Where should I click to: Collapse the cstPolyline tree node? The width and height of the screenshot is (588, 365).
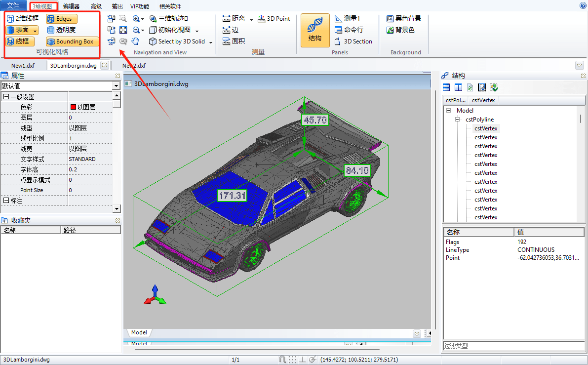click(x=458, y=120)
